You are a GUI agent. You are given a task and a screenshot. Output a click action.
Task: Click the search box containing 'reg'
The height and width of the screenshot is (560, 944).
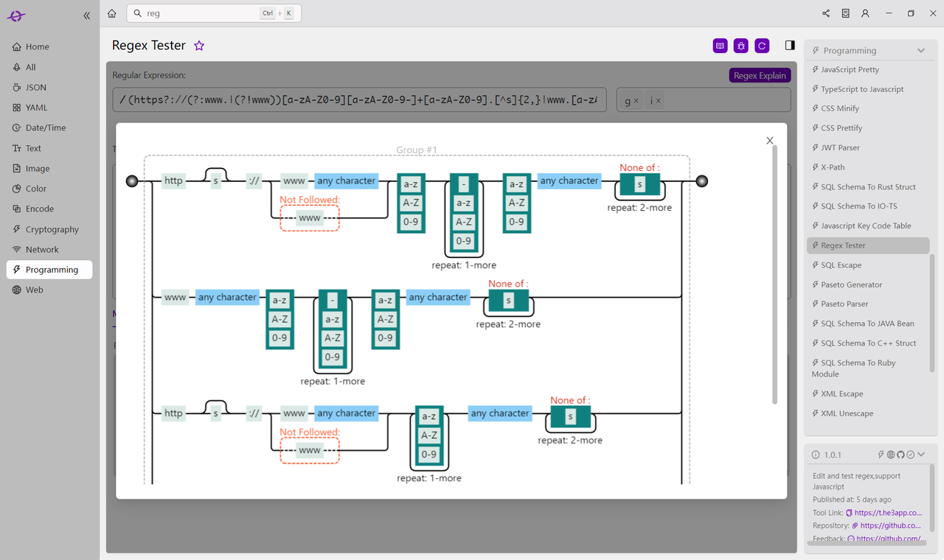coord(214,13)
